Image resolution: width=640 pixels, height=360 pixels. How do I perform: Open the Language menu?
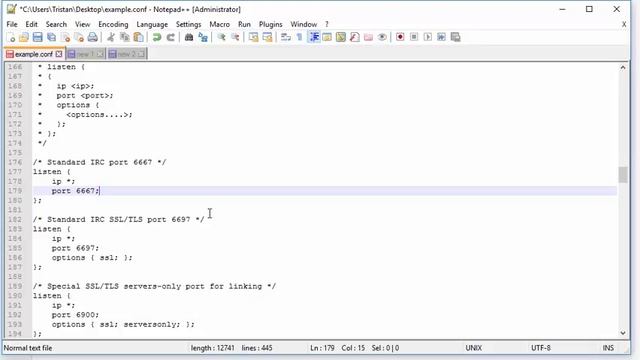[152, 24]
